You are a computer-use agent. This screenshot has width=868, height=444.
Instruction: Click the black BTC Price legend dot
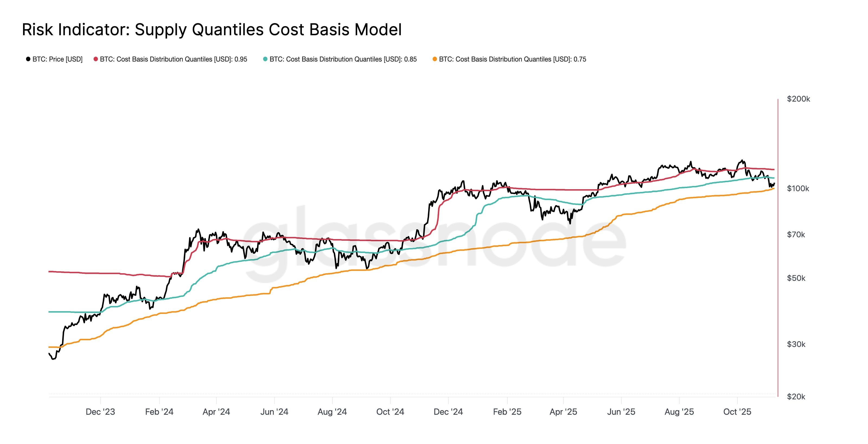point(28,59)
